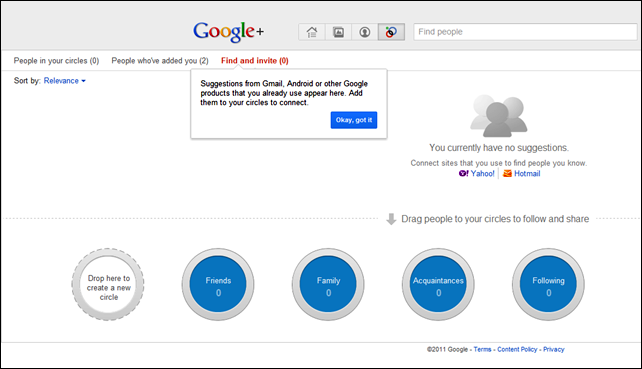Image resolution: width=642 pixels, height=369 pixels.
Task: Switch to People in your circles tab
Action: [x=57, y=61]
